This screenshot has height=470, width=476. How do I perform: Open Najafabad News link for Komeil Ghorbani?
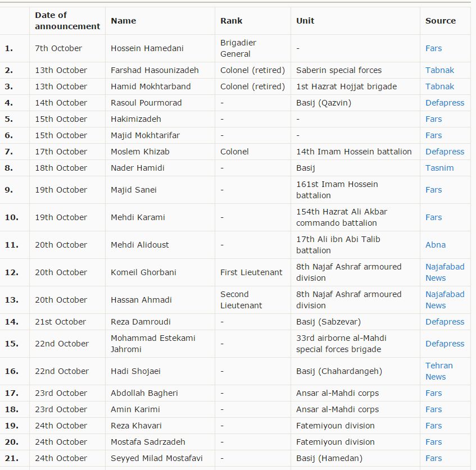(x=445, y=267)
